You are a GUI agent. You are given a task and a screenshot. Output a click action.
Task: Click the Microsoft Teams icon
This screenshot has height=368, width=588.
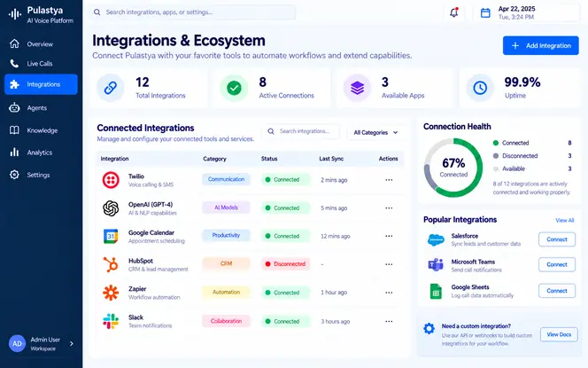(x=436, y=265)
